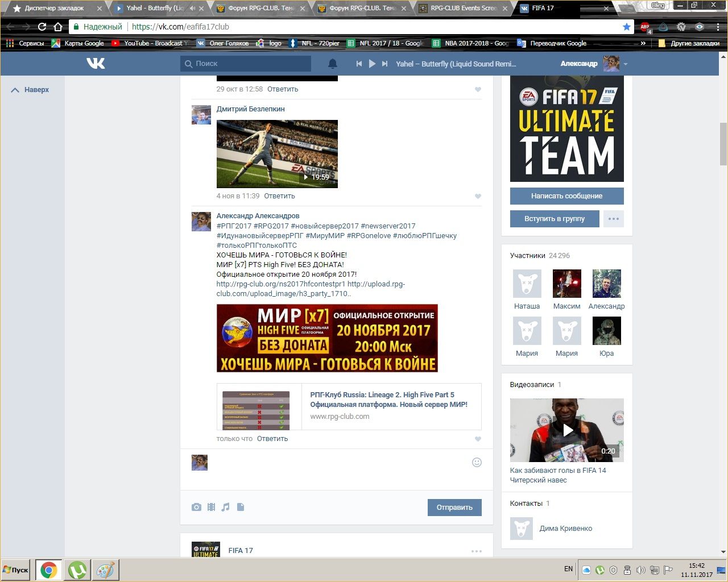Like the 29 окт comment
This screenshot has height=582, width=728.
(x=478, y=89)
